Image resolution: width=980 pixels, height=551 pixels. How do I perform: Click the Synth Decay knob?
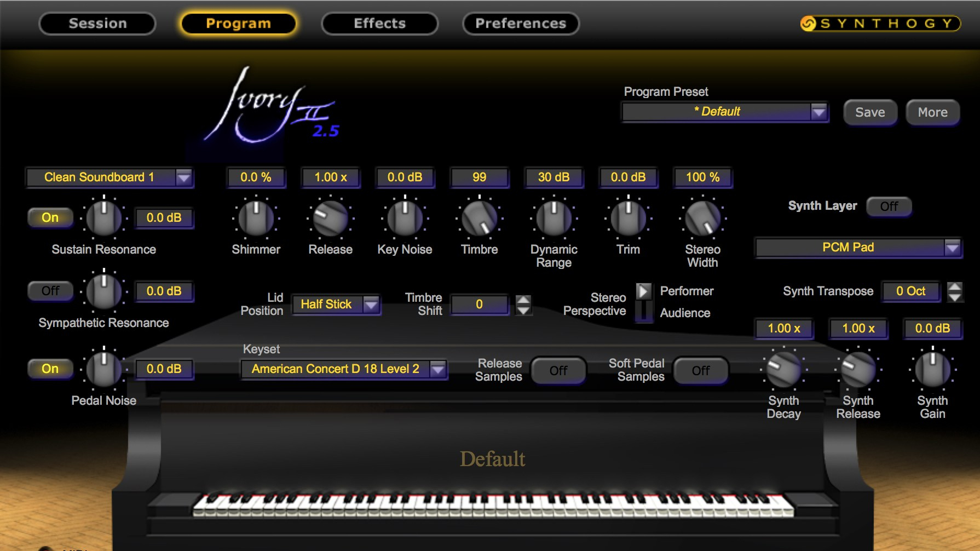[x=783, y=369]
